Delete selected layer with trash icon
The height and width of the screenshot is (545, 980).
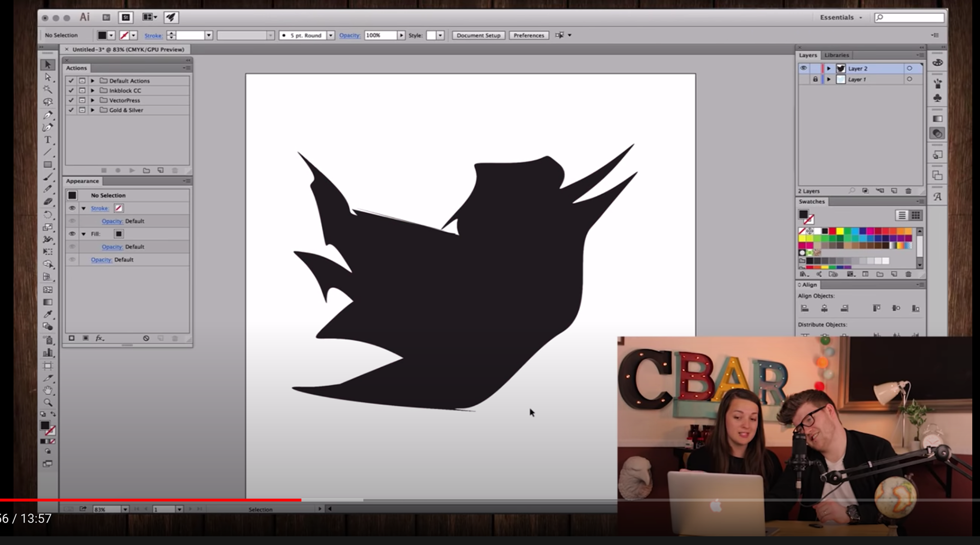[908, 191]
